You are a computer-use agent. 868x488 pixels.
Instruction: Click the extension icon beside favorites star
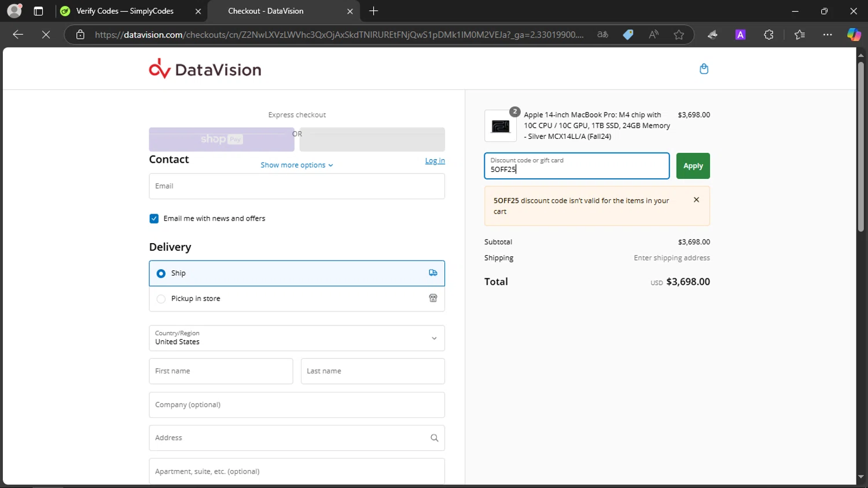pos(712,35)
